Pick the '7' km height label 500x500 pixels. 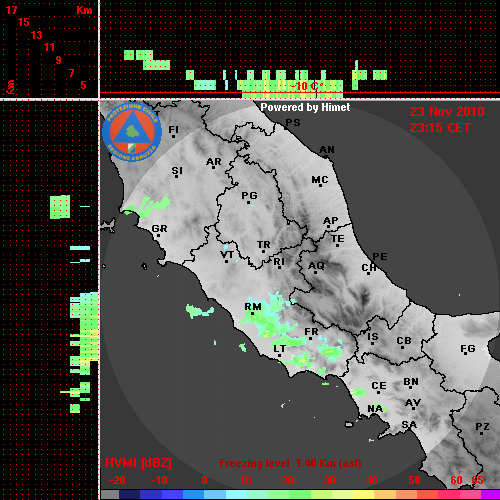click(x=71, y=73)
